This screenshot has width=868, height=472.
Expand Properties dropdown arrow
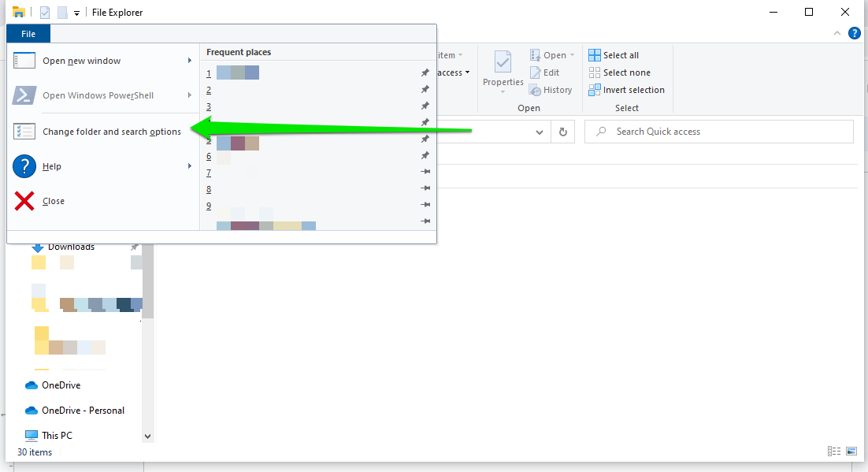(503, 92)
